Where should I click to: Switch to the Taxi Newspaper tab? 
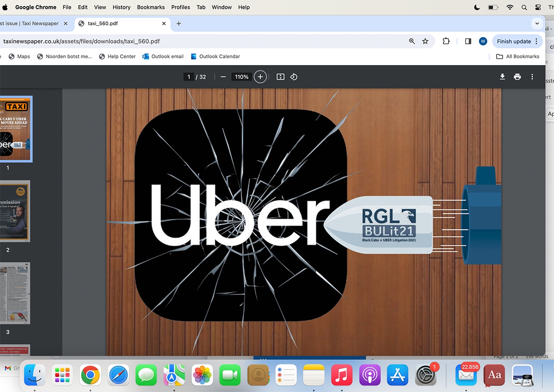(30, 24)
